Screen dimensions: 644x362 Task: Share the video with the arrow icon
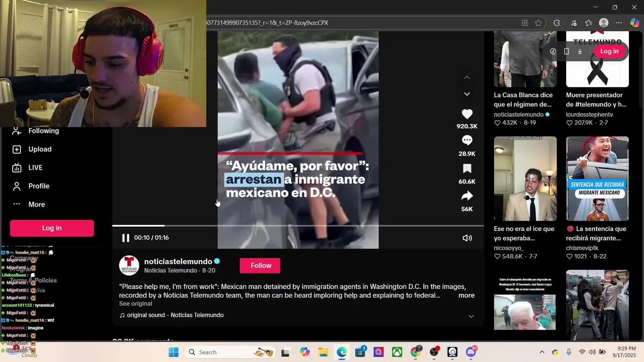[467, 196]
